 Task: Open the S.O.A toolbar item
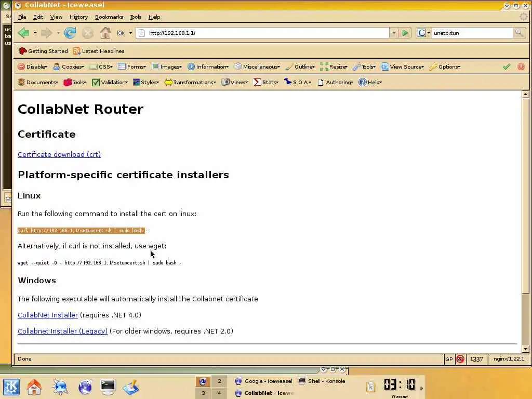click(298, 82)
